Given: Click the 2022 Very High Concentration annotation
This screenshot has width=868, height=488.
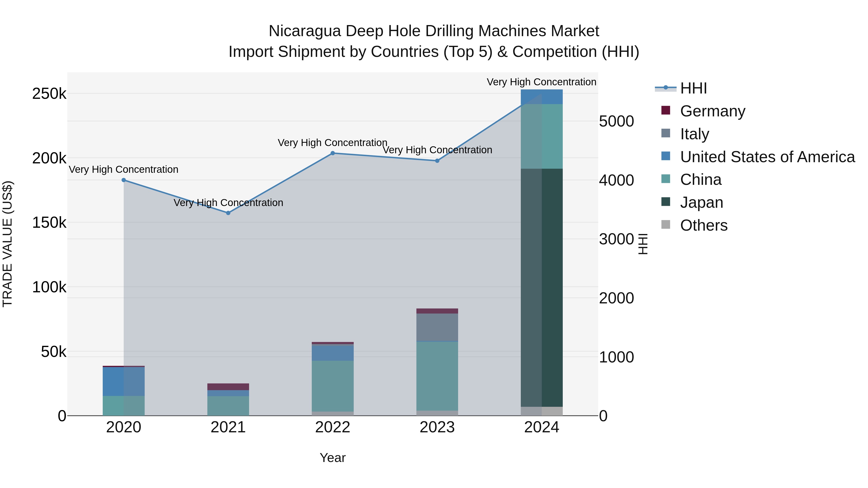Looking at the screenshot, I should (x=332, y=142).
